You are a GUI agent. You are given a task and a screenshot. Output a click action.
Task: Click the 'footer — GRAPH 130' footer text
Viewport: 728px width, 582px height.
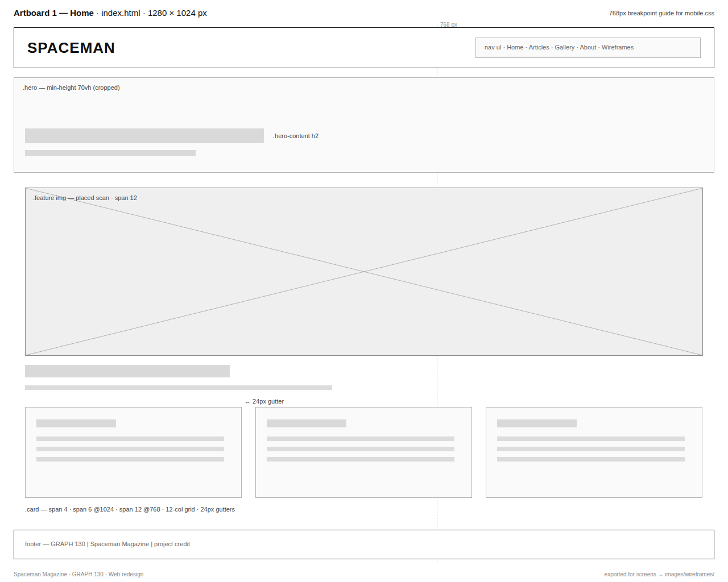(107, 544)
